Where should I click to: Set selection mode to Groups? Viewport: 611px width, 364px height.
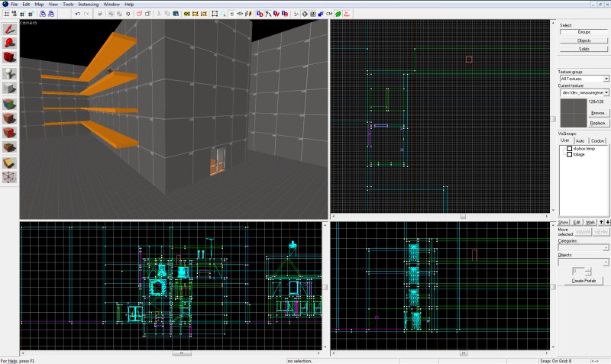tap(584, 32)
